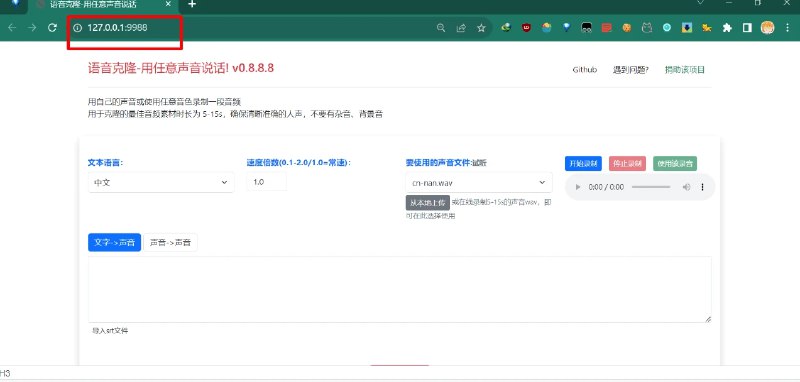The height and width of the screenshot is (382, 800).
Task: Open the Chrome three-dot menu
Action: (788, 28)
